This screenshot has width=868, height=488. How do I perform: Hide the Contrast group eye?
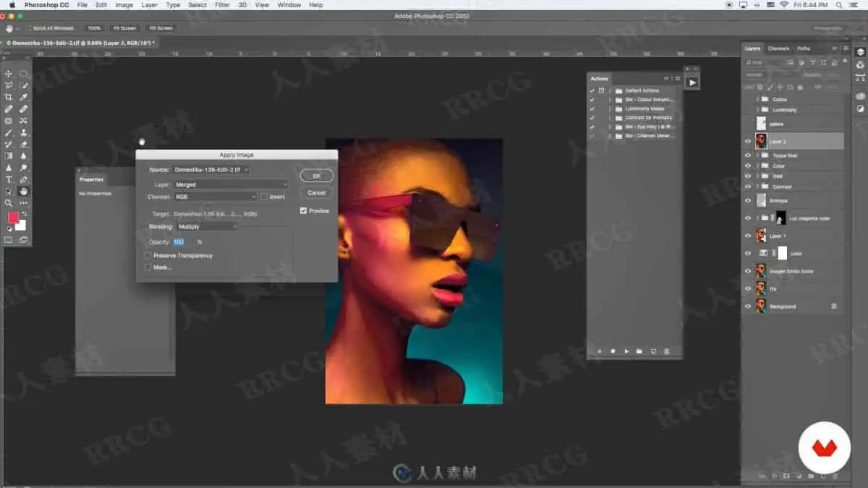coord(748,187)
